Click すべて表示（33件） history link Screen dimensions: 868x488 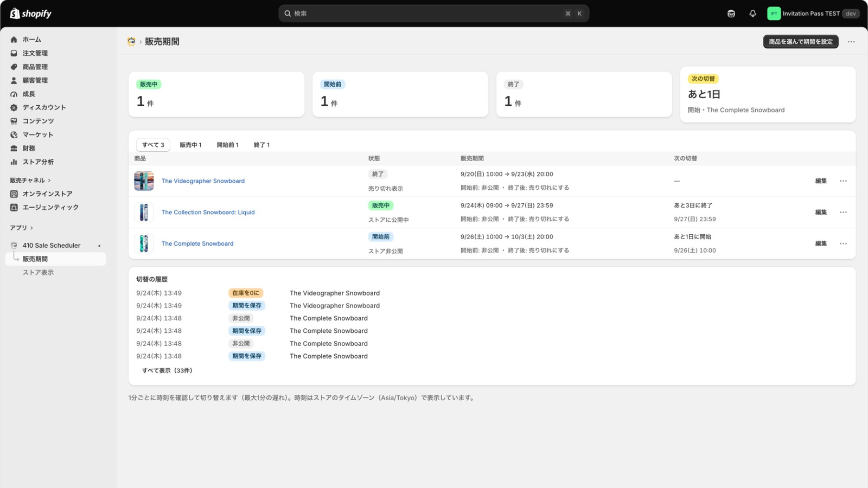click(167, 371)
